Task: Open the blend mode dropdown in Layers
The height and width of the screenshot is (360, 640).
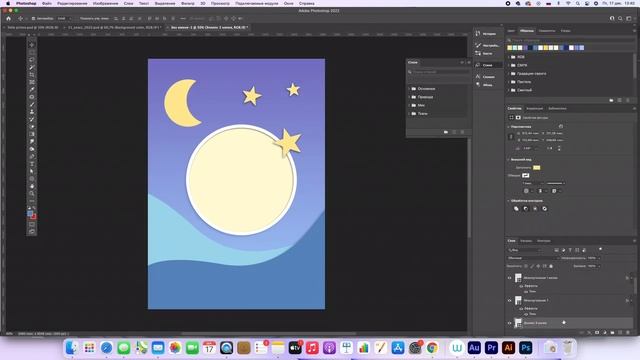Action: click(x=533, y=258)
